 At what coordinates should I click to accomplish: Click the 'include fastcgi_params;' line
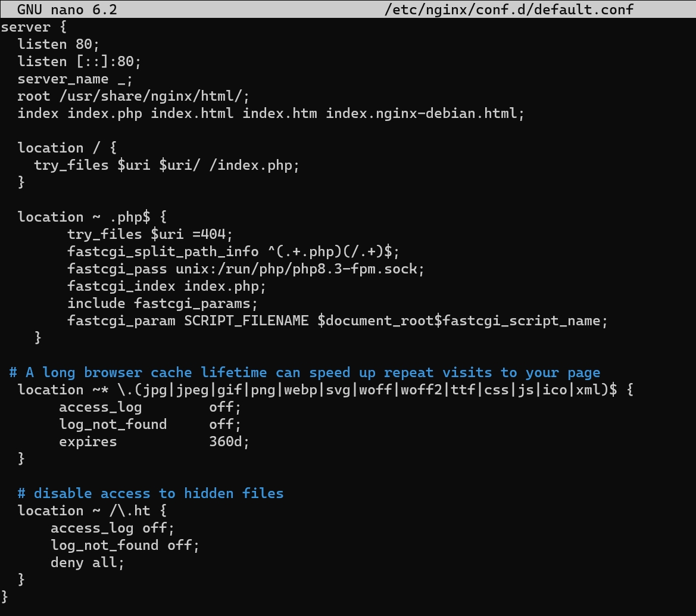coord(162,303)
